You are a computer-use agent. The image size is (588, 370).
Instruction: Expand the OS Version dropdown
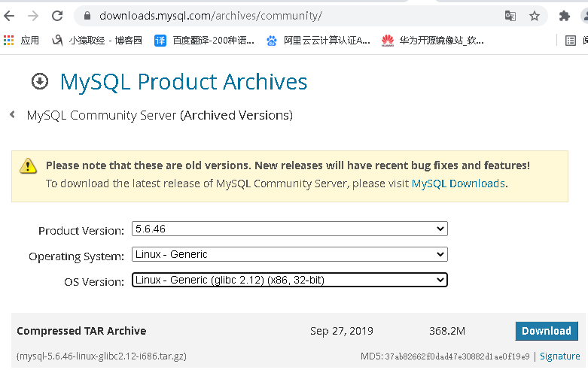pos(289,280)
